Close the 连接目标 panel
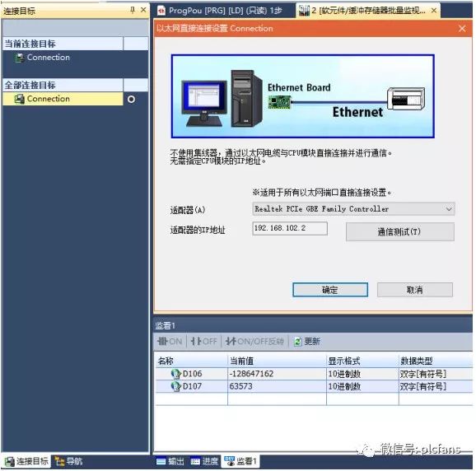 [x=143, y=11]
